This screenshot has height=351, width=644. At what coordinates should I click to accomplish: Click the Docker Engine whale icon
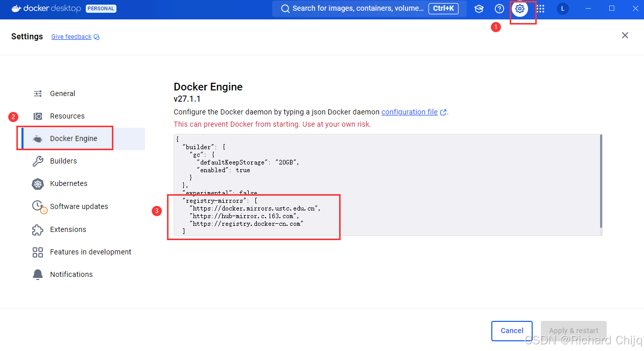(38, 138)
